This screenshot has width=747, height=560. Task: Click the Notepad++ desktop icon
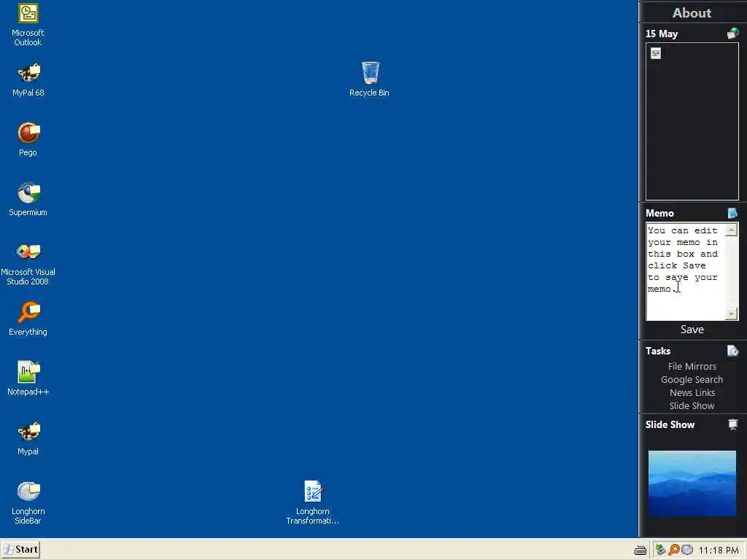click(28, 378)
